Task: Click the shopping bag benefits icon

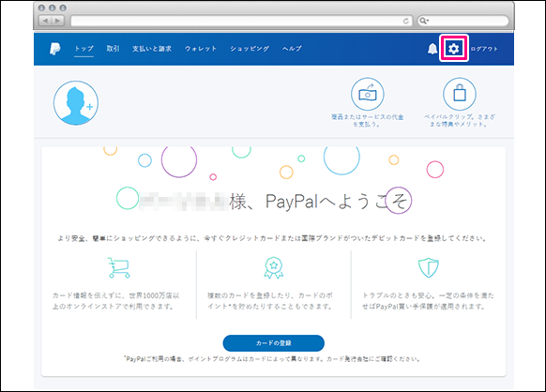Action: 460,94
